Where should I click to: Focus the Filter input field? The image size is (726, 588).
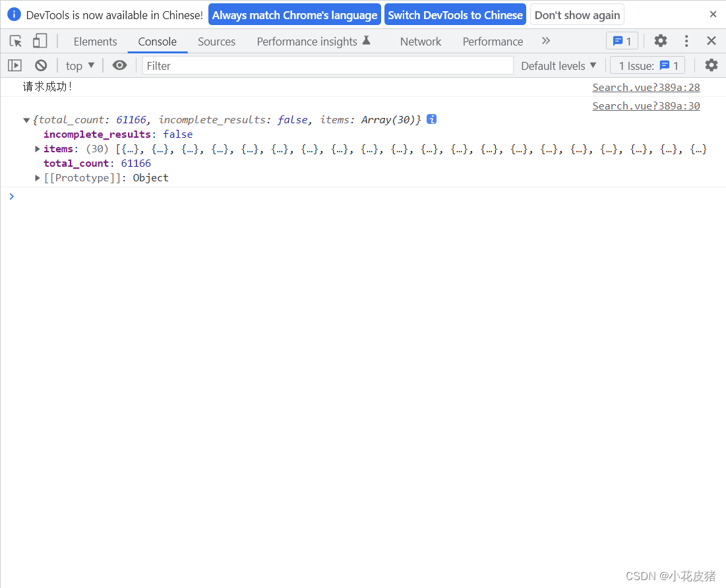[328, 66]
